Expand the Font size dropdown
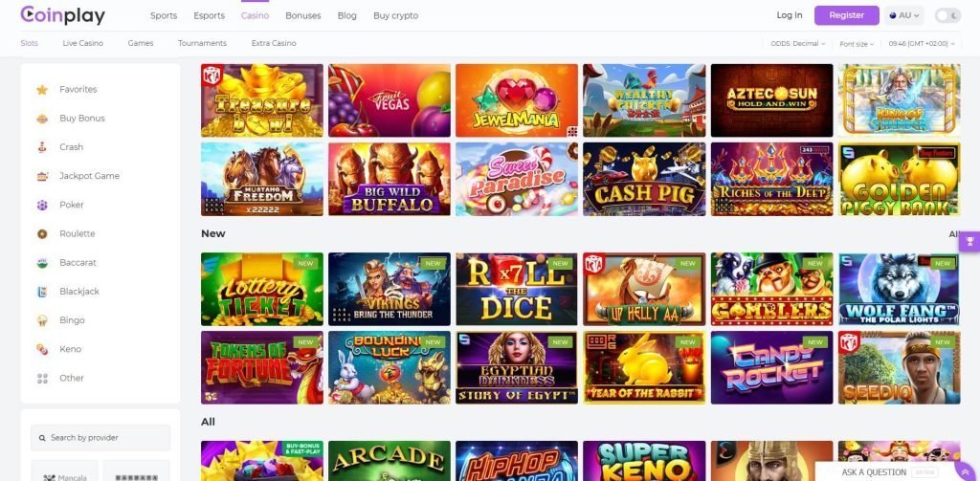Viewport: 980px width, 481px height. tap(857, 44)
